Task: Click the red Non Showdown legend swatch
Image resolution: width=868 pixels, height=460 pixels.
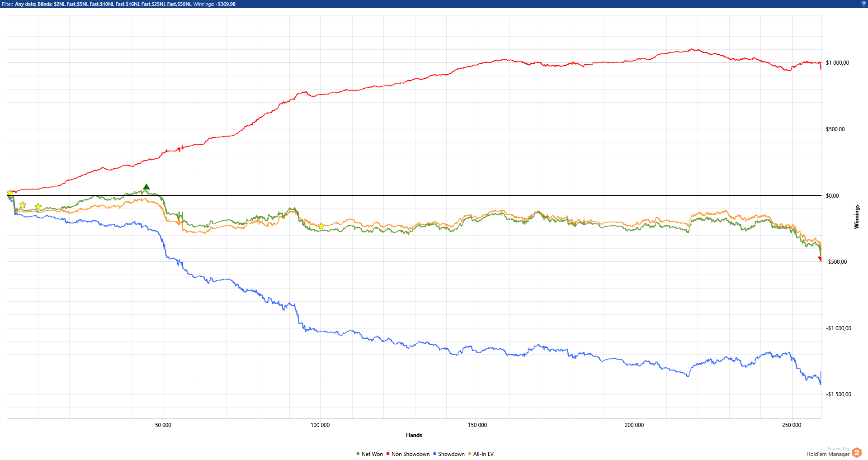Action: (388, 454)
